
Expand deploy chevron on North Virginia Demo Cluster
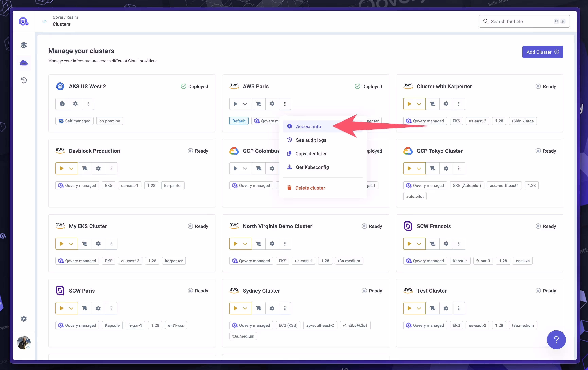pyautogui.click(x=245, y=244)
